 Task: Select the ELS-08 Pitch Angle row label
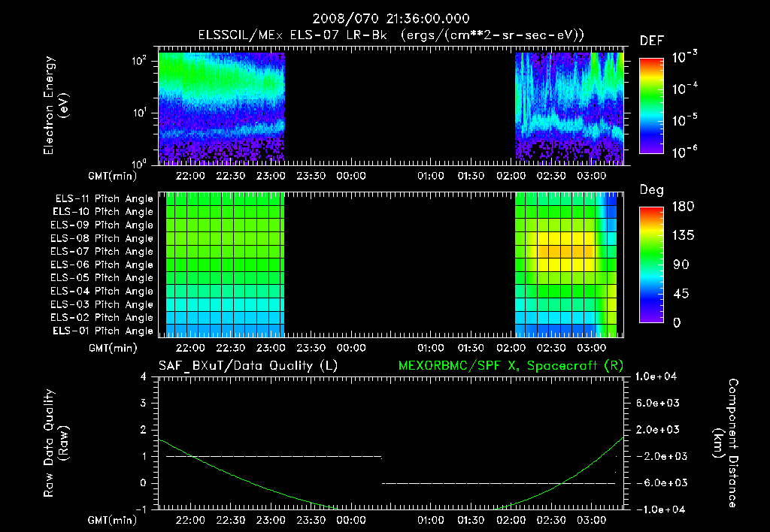click(102, 238)
